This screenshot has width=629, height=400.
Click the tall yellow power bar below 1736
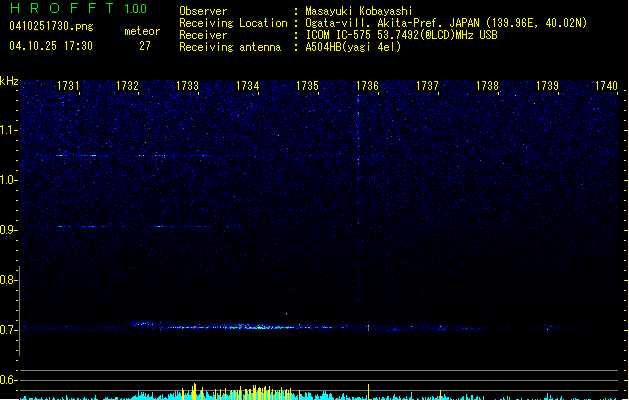(x=368, y=391)
